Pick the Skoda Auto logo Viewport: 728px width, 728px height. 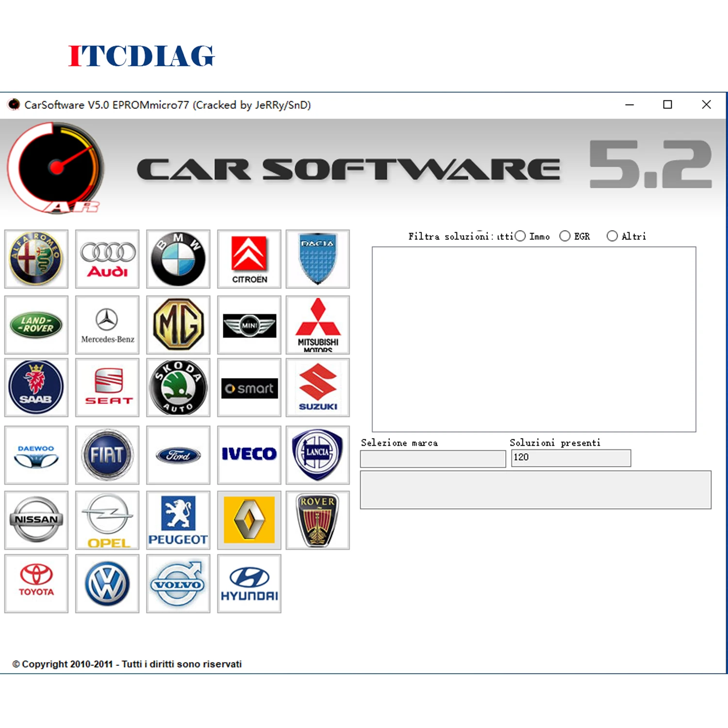(x=178, y=387)
